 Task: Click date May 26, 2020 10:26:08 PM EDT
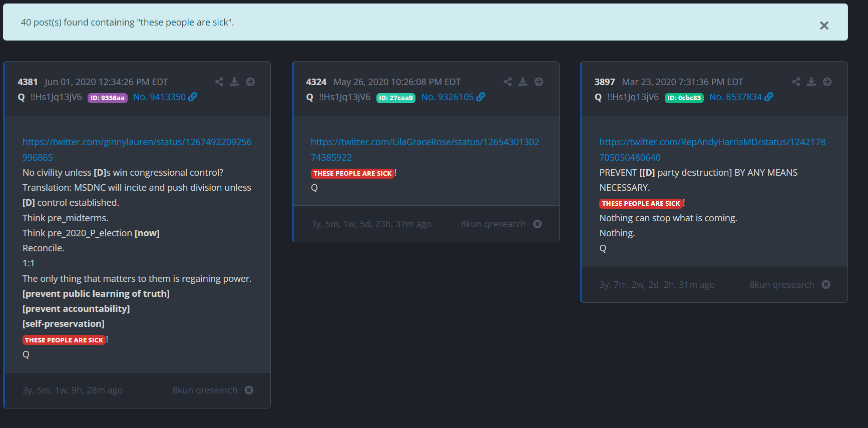pos(397,82)
